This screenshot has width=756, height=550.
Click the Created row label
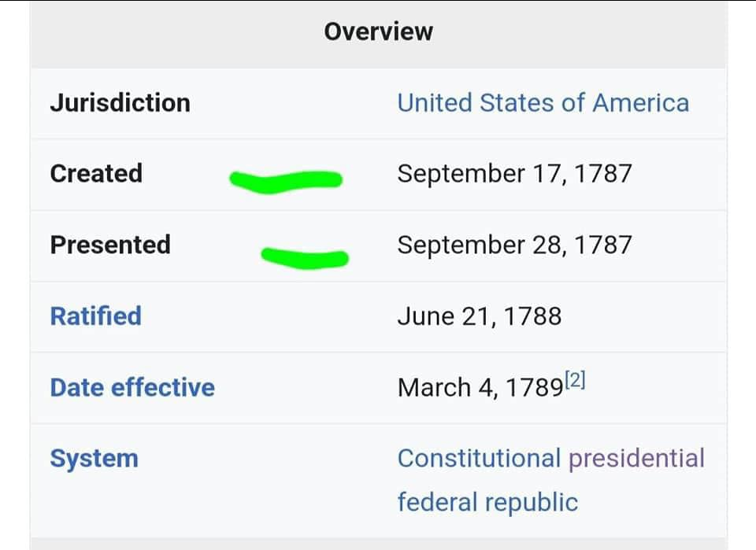pyautogui.click(x=96, y=174)
